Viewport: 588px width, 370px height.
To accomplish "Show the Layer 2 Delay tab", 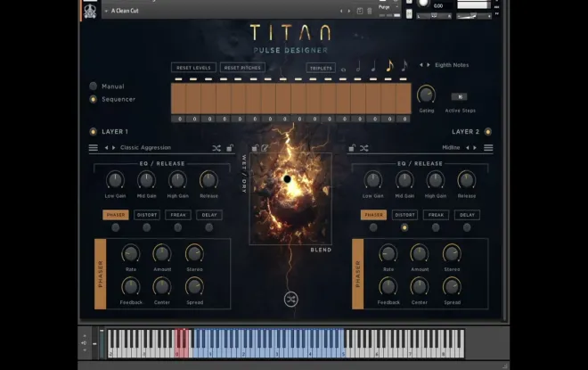I will point(467,215).
